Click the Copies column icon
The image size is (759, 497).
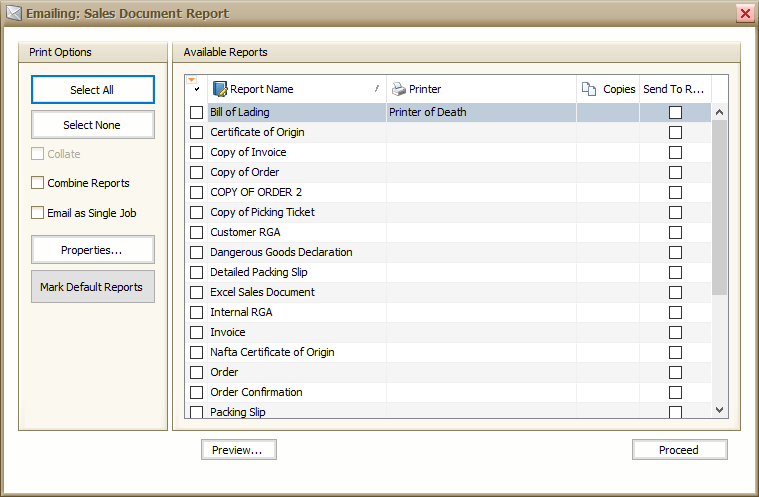pyautogui.click(x=589, y=89)
